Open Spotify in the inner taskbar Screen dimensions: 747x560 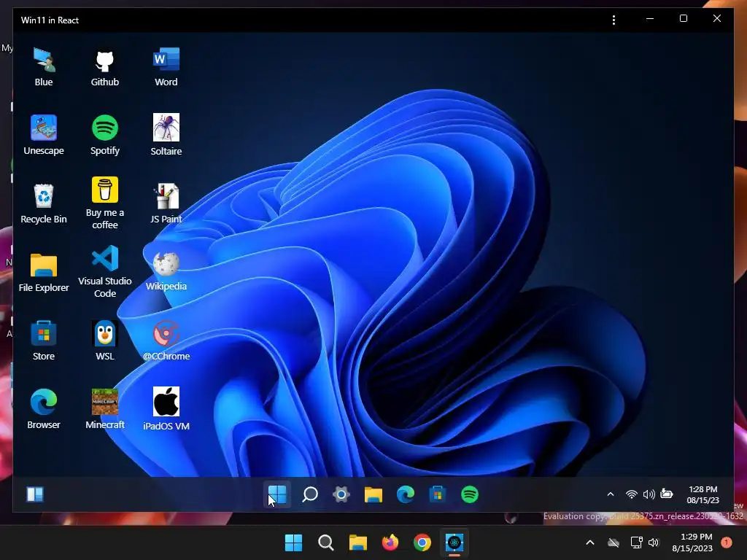(470, 494)
